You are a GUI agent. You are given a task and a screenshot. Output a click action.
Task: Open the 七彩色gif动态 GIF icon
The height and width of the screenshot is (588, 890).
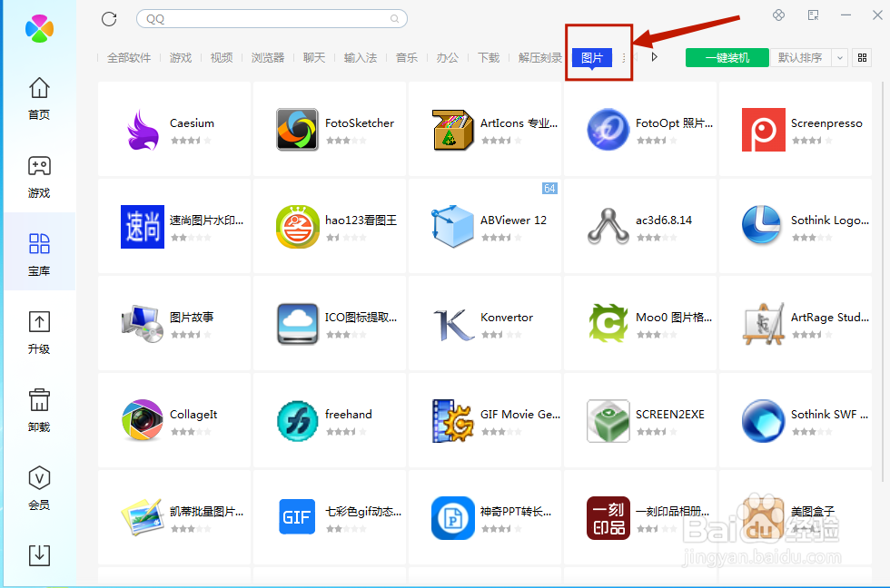click(x=298, y=518)
